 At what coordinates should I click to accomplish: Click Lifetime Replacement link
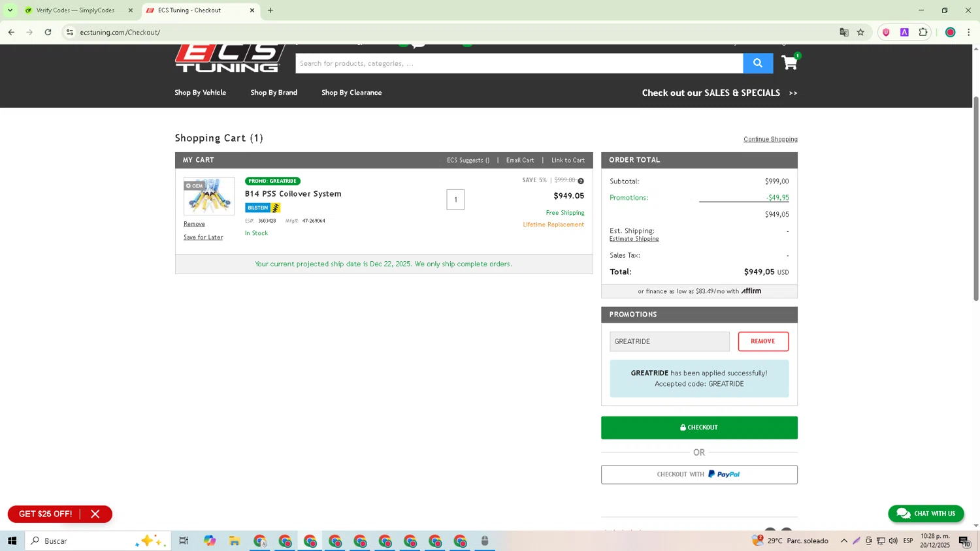(553, 225)
